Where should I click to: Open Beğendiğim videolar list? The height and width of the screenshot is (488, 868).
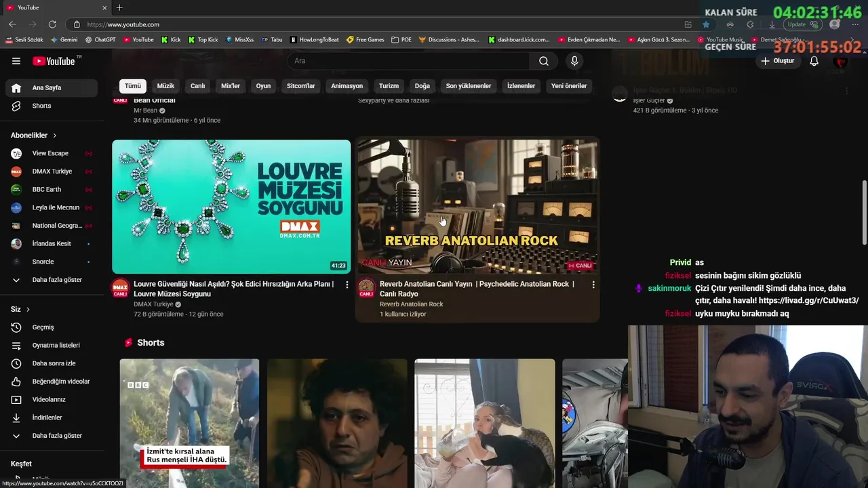pyautogui.click(x=52, y=382)
